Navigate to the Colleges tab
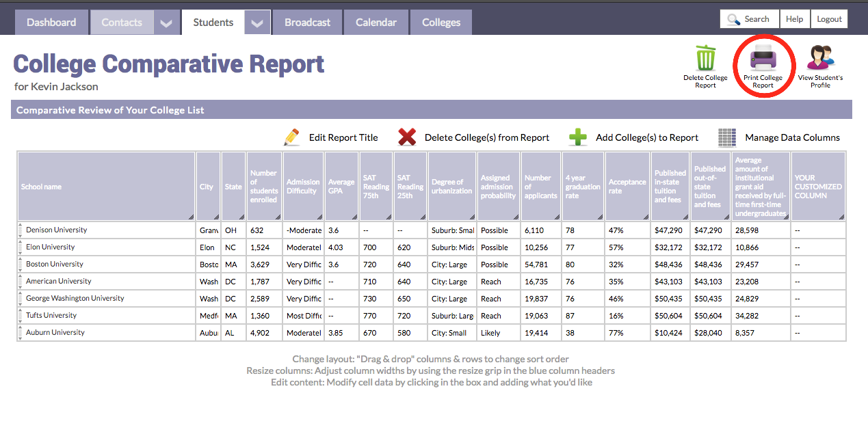Screen dimensions: 868x432 (x=441, y=23)
